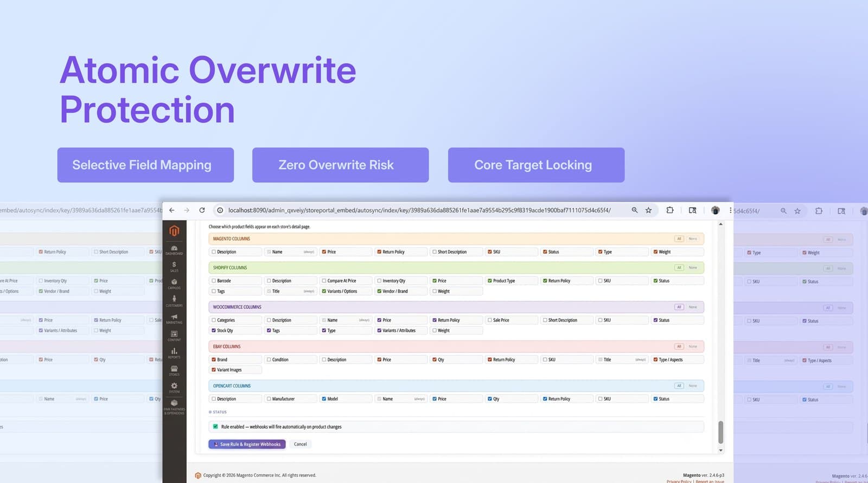This screenshot has width=868, height=483.
Task: Click the Selective Field Mapping pill
Action: [x=145, y=165]
